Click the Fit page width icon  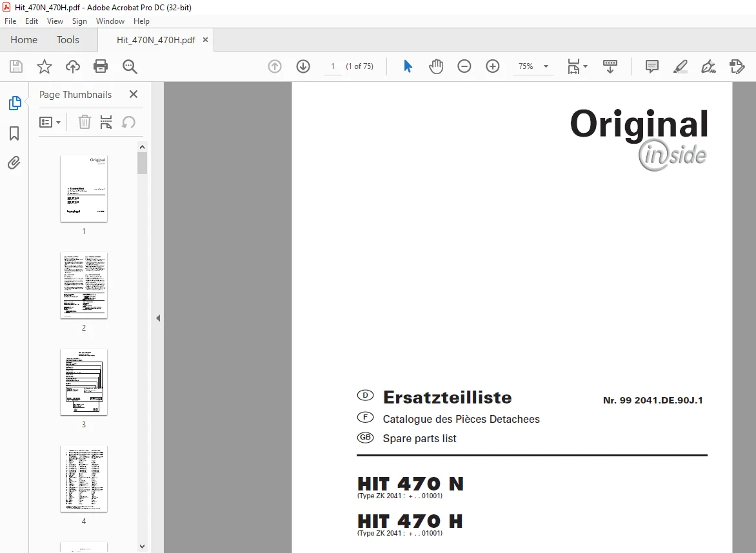(x=573, y=66)
